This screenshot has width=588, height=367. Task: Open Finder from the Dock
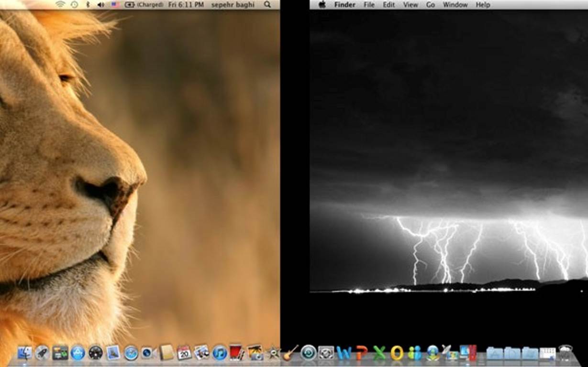click(24, 353)
